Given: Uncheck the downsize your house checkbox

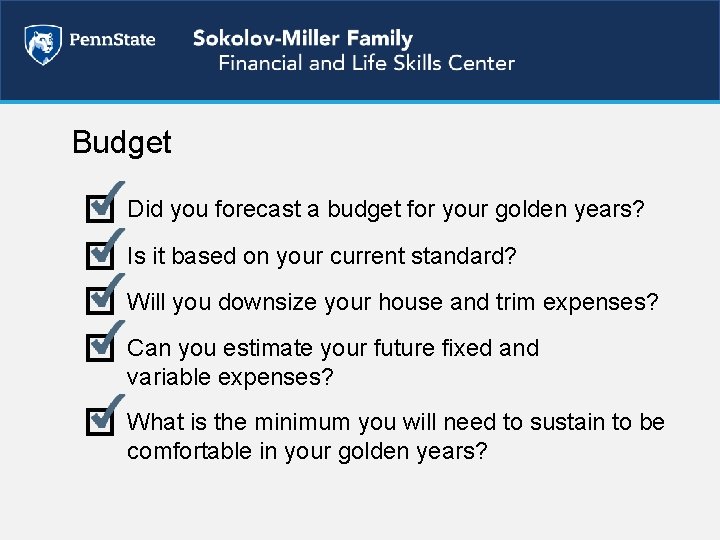Looking at the screenshot, I should tap(99, 301).
